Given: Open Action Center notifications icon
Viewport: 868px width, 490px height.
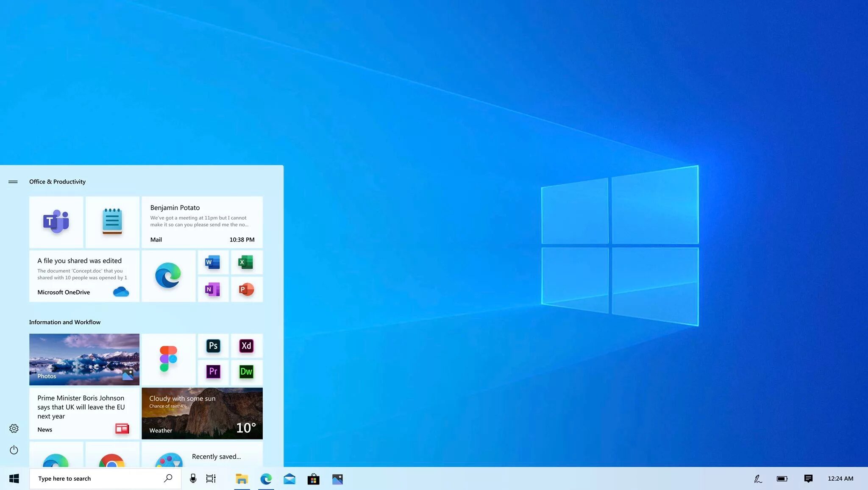Looking at the screenshot, I should coord(808,479).
